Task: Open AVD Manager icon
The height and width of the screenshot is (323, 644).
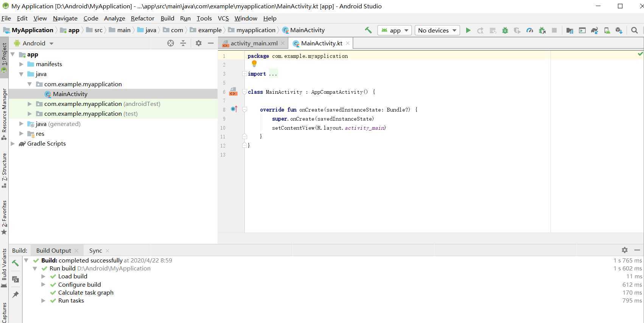Action: point(607,30)
